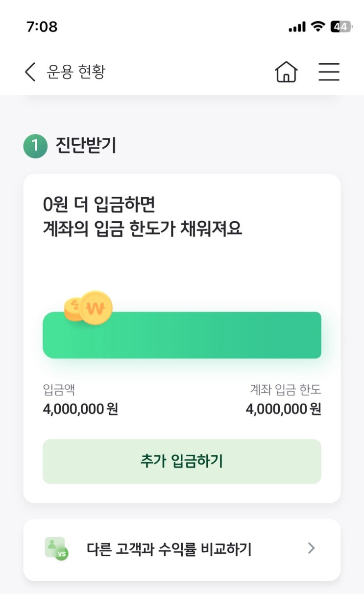The height and width of the screenshot is (594, 364).
Task: Click the green deposit progress bar
Action: [182, 335]
